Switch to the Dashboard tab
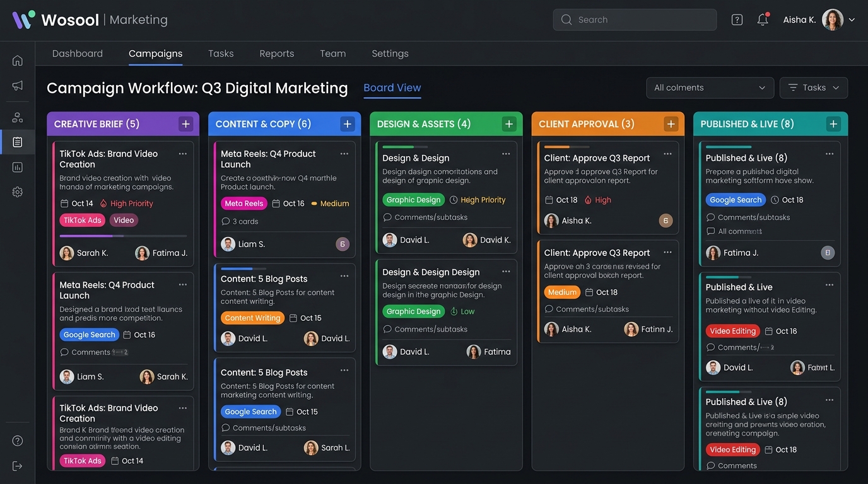Image resolution: width=868 pixels, height=484 pixels. point(78,54)
